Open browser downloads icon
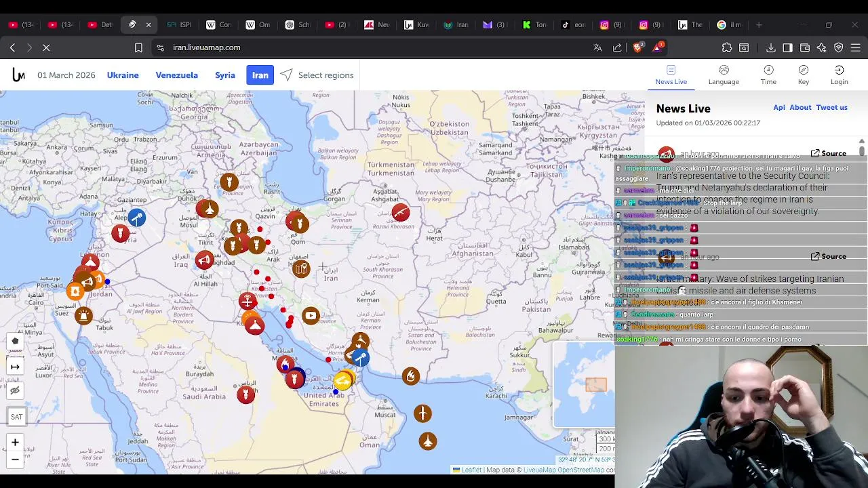Viewport: 868px width, 488px height. [x=771, y=47]
